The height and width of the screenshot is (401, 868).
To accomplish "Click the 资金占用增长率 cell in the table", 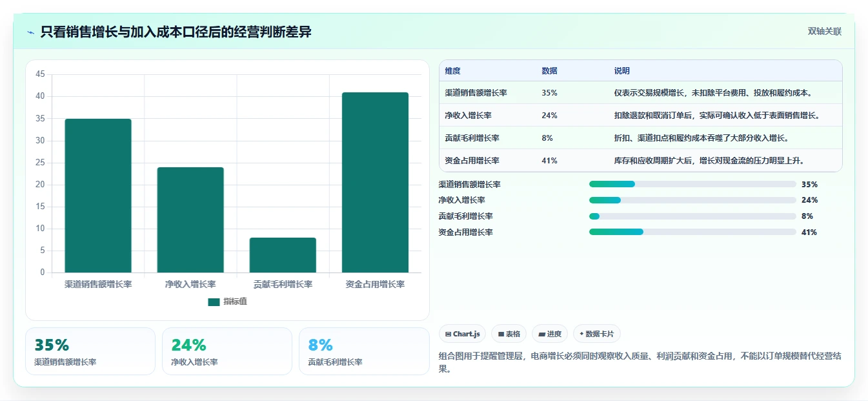I will pyautogui.click(x=472, y=161).
